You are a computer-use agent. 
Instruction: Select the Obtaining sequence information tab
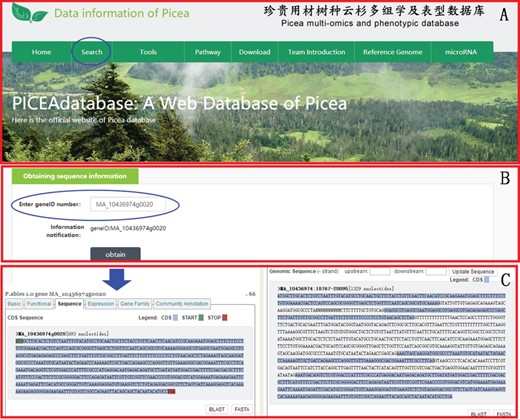click(75, 176)
